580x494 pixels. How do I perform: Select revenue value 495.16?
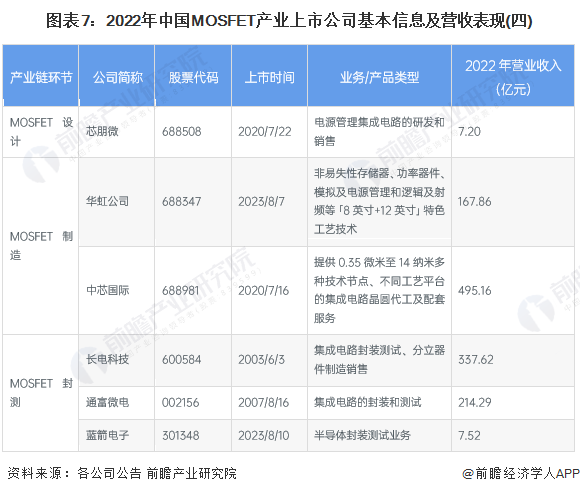[x=475, y=291]
